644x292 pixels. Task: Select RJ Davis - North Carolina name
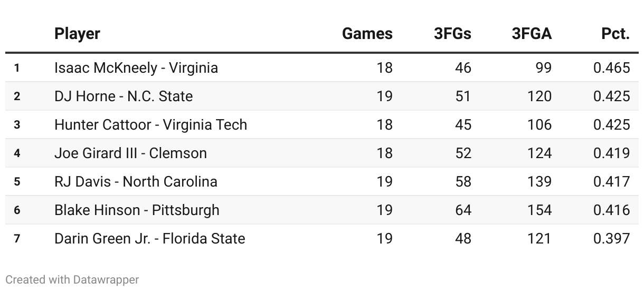[136, 182]
